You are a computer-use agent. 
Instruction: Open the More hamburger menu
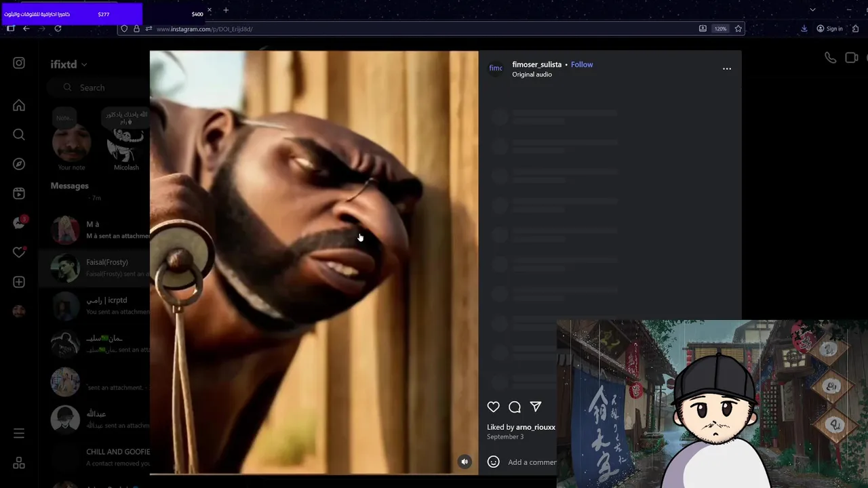pos(19,433)
